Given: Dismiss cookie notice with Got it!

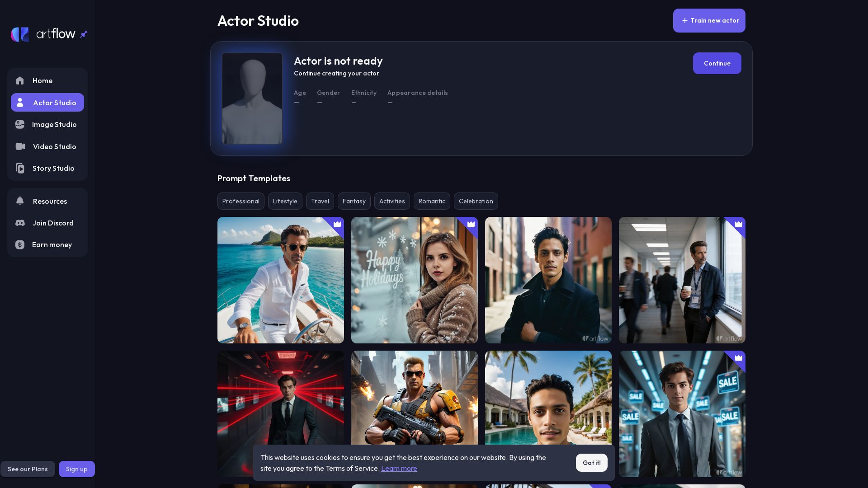Looking at the screenshot, I should point(591,463).
